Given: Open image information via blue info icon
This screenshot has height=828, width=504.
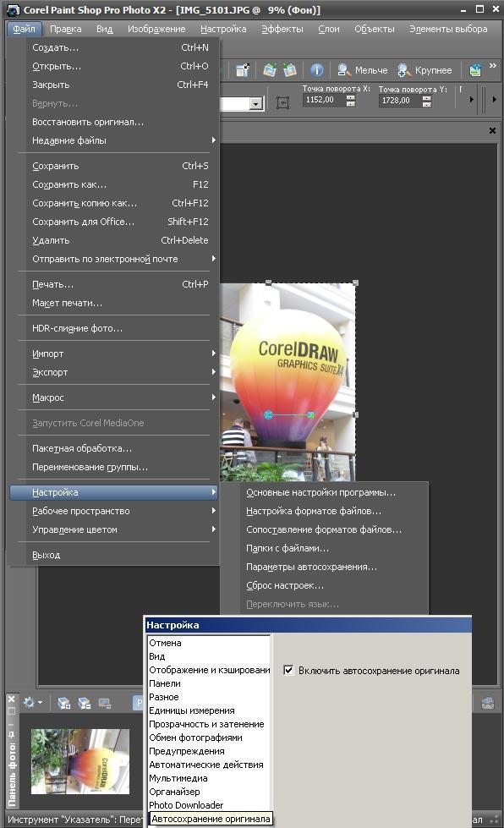Looking at the screenshot, I should (316, 70).
